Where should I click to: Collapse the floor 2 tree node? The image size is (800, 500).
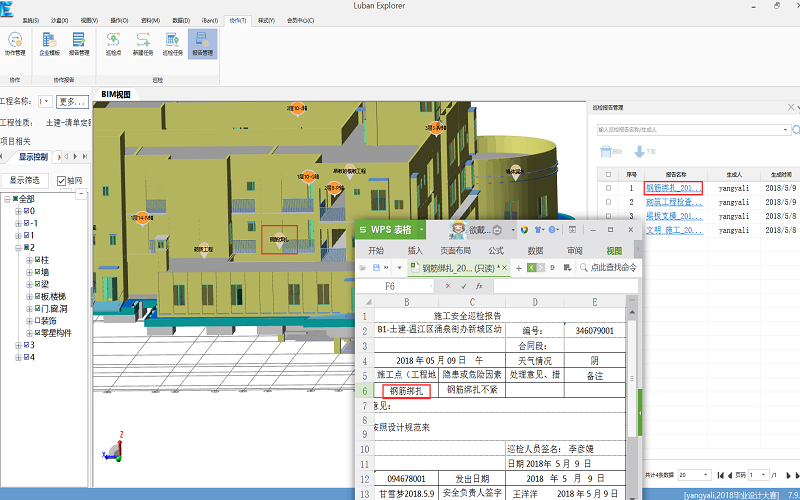coord(18,247)
